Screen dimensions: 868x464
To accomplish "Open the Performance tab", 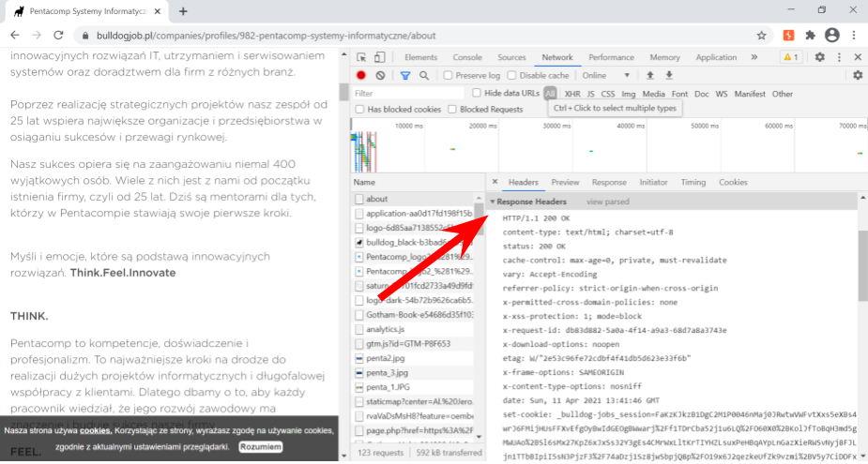I will [611, 57].
